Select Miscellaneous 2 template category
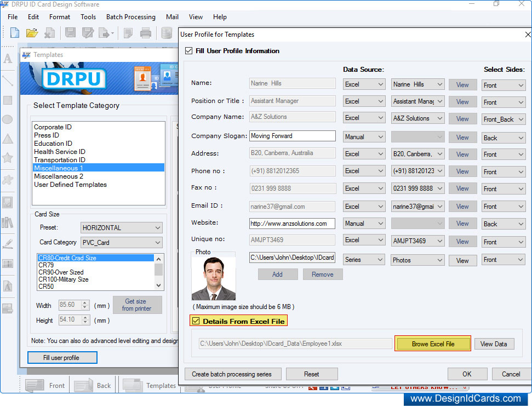Screen dimensions: 532x406 59,176
